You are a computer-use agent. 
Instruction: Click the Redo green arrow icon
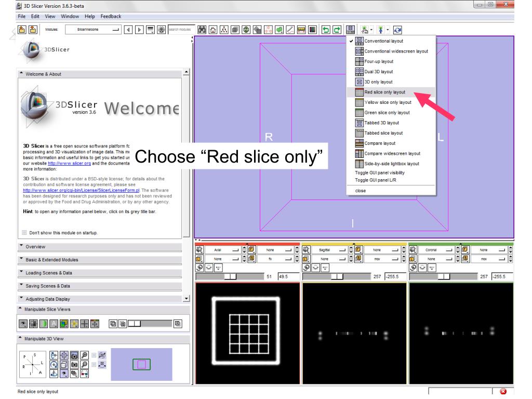pyautogui.click(x=337, y=30)
